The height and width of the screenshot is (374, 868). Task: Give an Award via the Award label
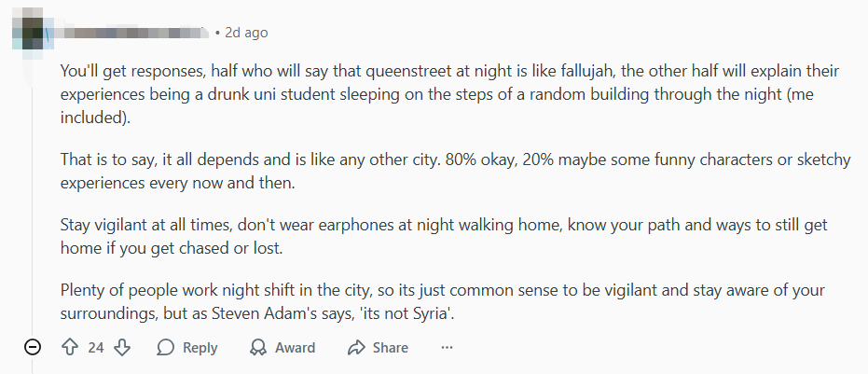click(295, 347)
